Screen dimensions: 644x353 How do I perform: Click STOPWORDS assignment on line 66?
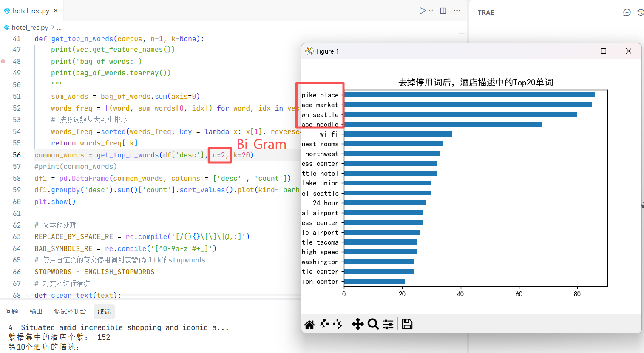94,272
